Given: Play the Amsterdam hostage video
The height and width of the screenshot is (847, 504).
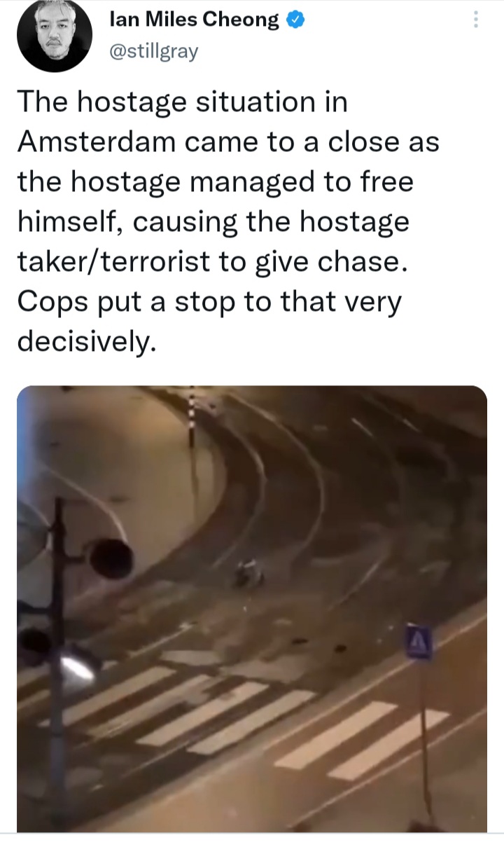Looking at the screenshot, I should click(251, 608).
